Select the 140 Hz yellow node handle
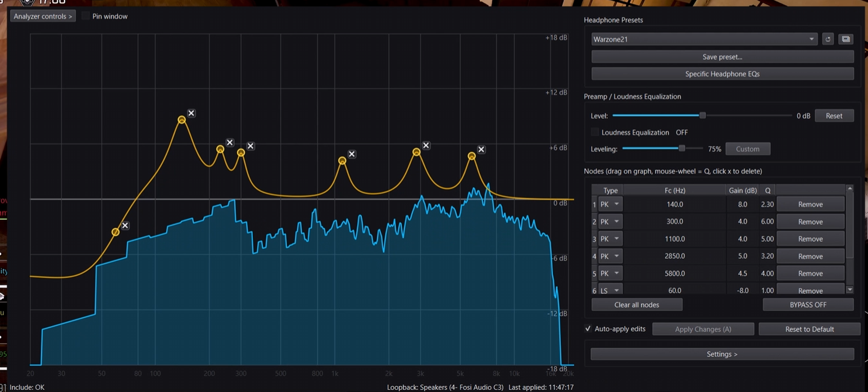The width and height of the screenshot is (868, 392). pyautogui.click(x=181, y=120)
